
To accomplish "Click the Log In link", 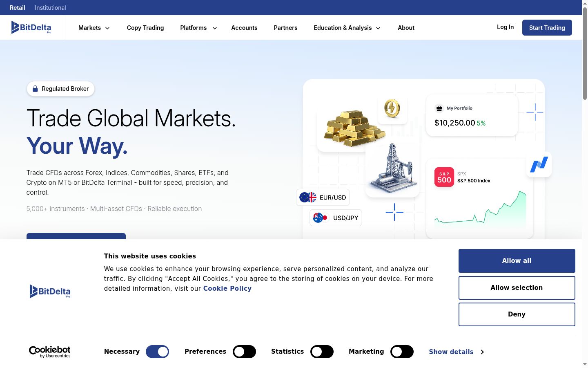I will click(x=506, y=27).
